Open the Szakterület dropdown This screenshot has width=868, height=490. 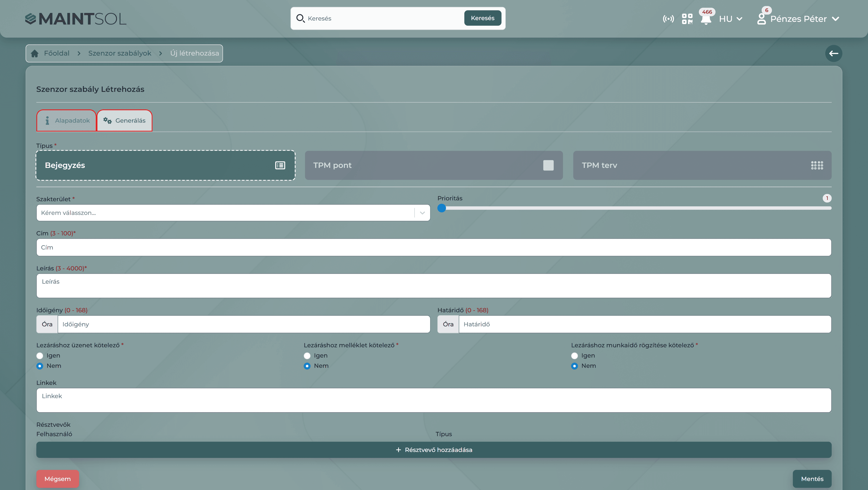[233, 213]
